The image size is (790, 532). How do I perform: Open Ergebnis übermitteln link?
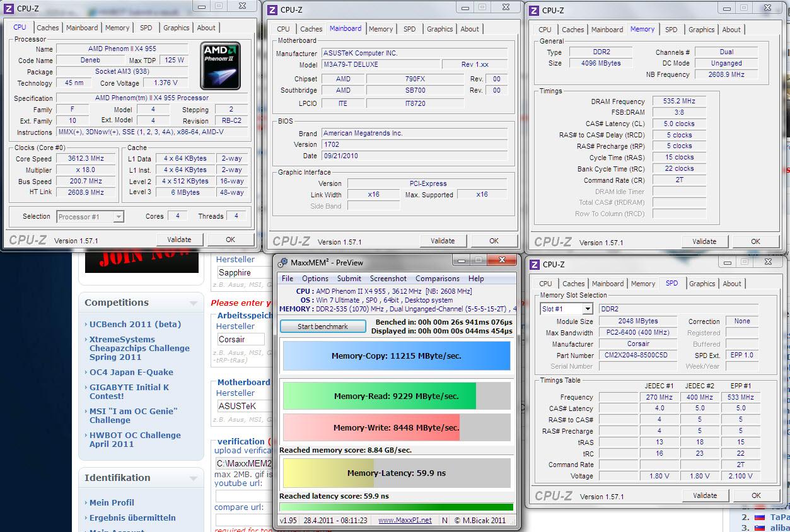(x=132, y=518)
